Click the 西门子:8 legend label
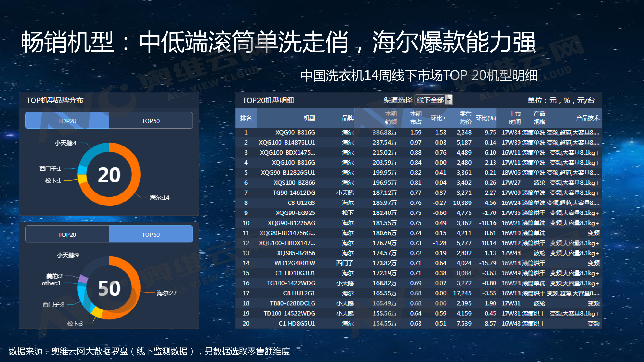This screenshot has height=362, width=644. coord(53,304)
